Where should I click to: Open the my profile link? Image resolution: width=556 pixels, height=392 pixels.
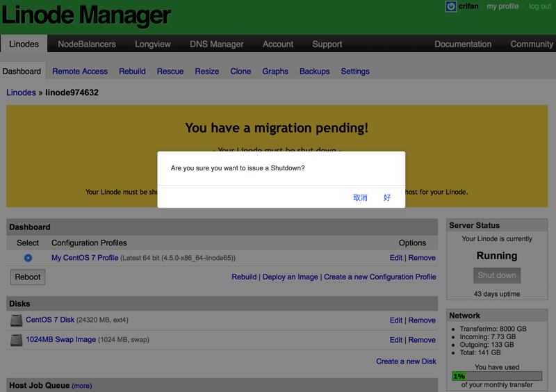502,6
